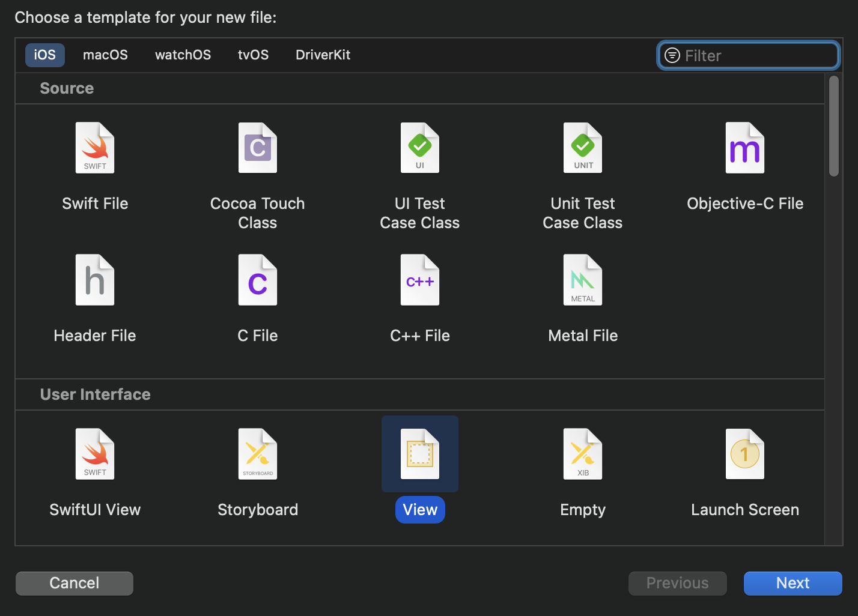Focus the Filter text field
This screenshot has width=858, height=616.
[x=749, y=55]
